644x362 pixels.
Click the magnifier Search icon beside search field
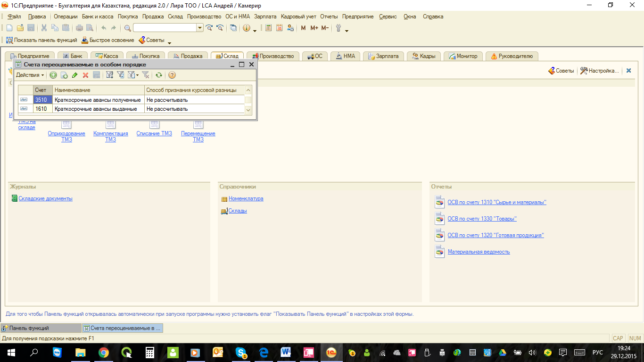click(127, 28)
